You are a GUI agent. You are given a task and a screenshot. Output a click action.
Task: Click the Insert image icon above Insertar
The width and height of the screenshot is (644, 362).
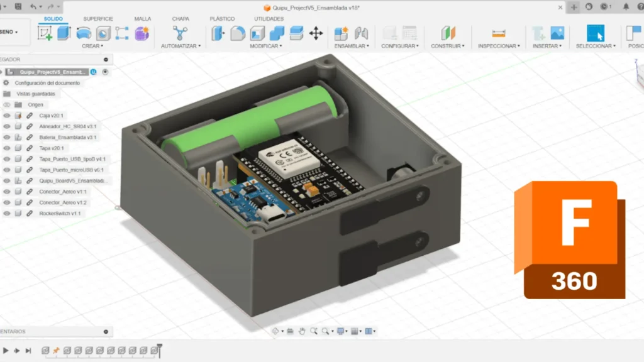[557, 33]
